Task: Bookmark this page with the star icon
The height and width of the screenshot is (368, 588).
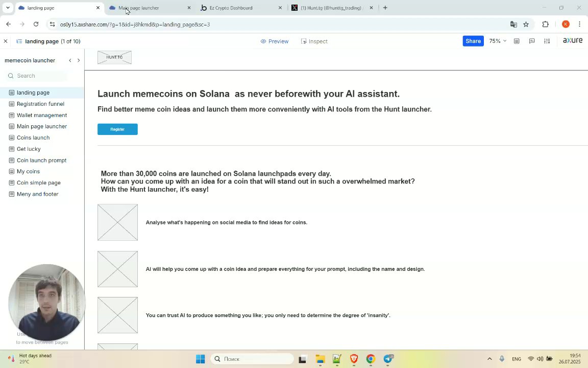Action: click(526, 25)
